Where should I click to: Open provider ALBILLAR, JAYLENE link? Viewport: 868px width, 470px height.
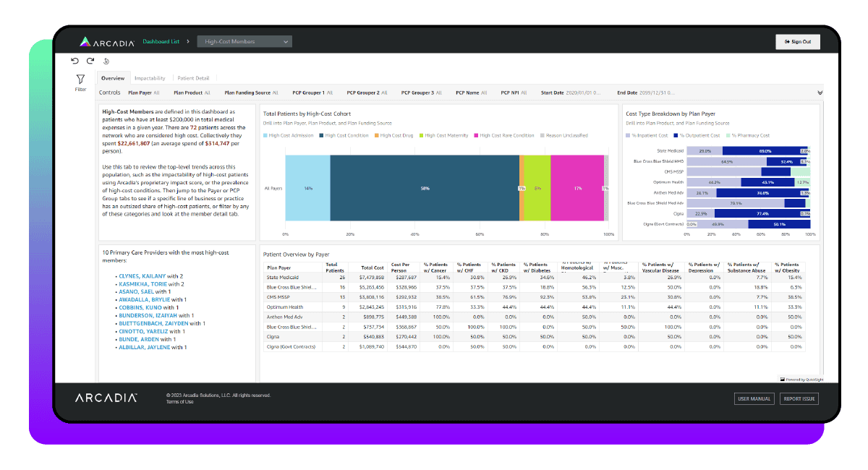tap(146, 347)
